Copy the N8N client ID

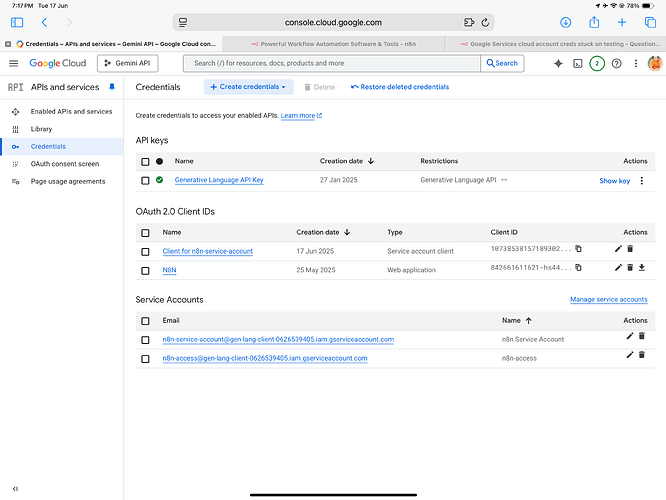[x=578, y=268]
